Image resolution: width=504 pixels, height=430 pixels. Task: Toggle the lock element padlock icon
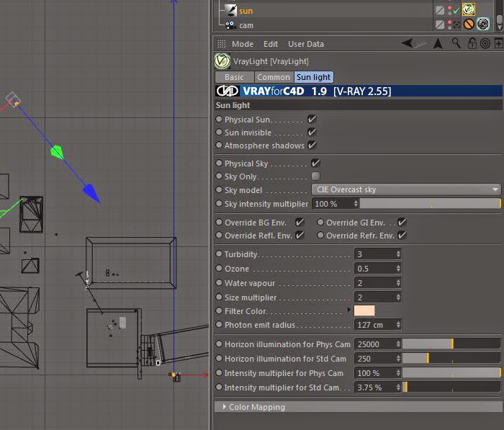click(472, 42)
